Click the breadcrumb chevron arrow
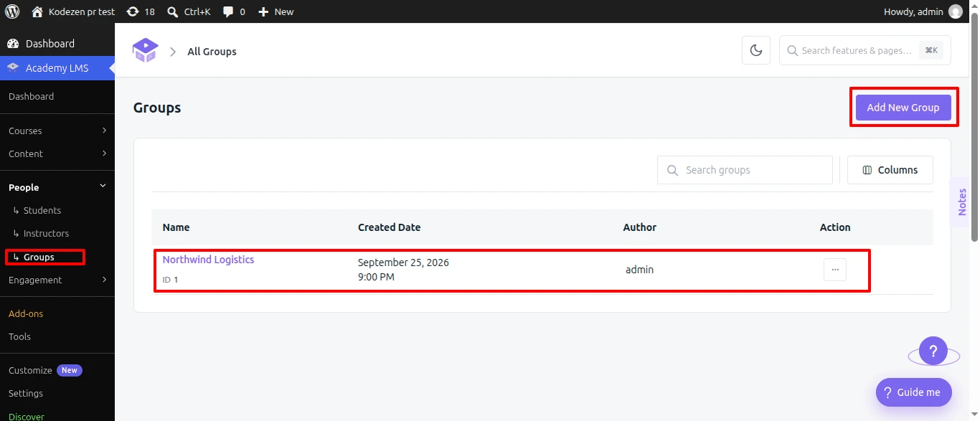The width and height of the screenshot is (980, 421). (x=173, y=52)
